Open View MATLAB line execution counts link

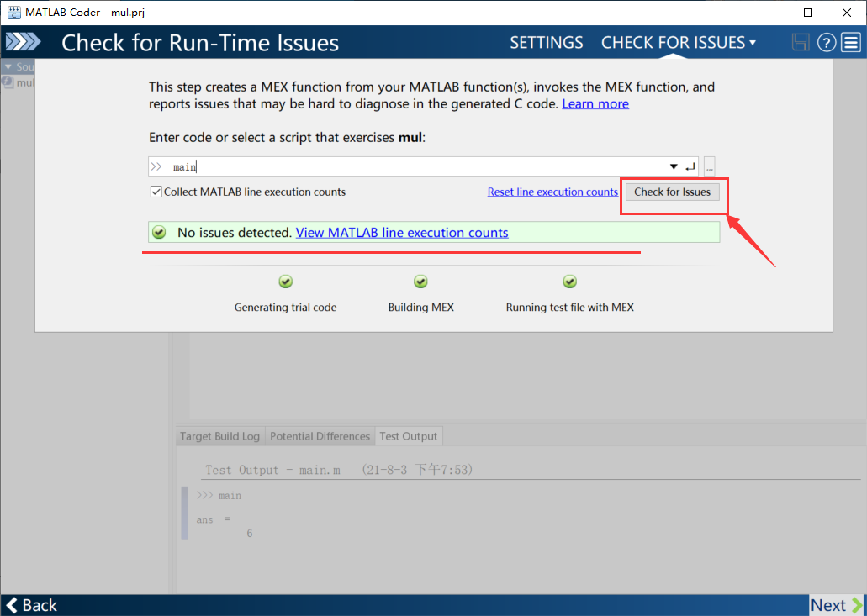click(x=401, y=233)
